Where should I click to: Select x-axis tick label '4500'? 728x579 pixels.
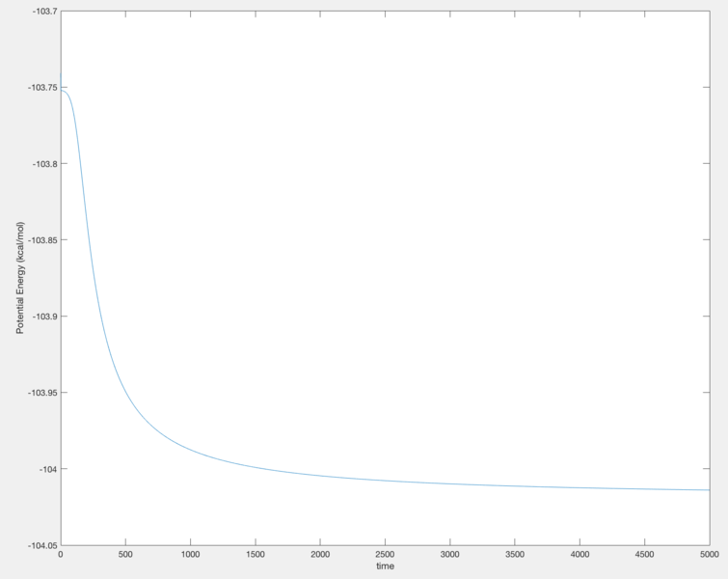click(x=644, y=554)
